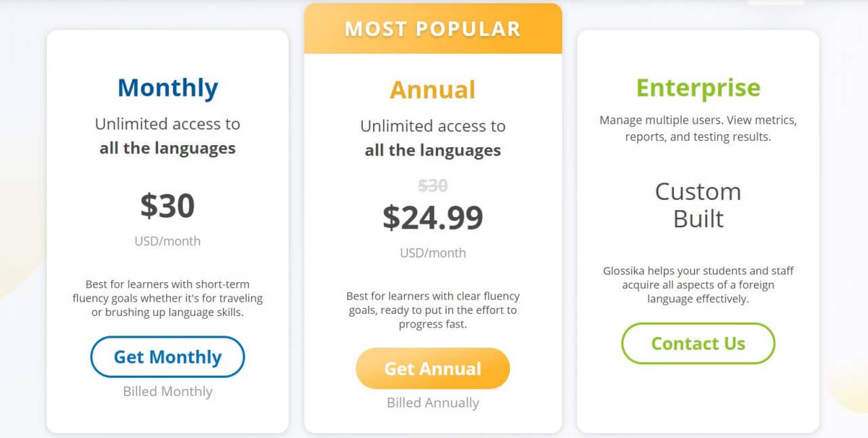Select the Enterprise plan heading
Viewport: 868px width, 438px height.
click(x=698, y=87)
